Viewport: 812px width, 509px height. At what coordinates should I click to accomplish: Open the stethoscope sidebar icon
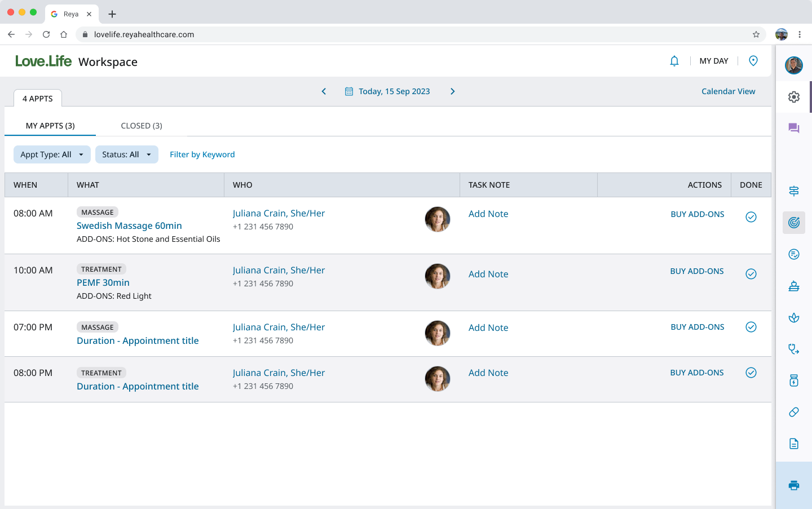[x=793, y=349]
